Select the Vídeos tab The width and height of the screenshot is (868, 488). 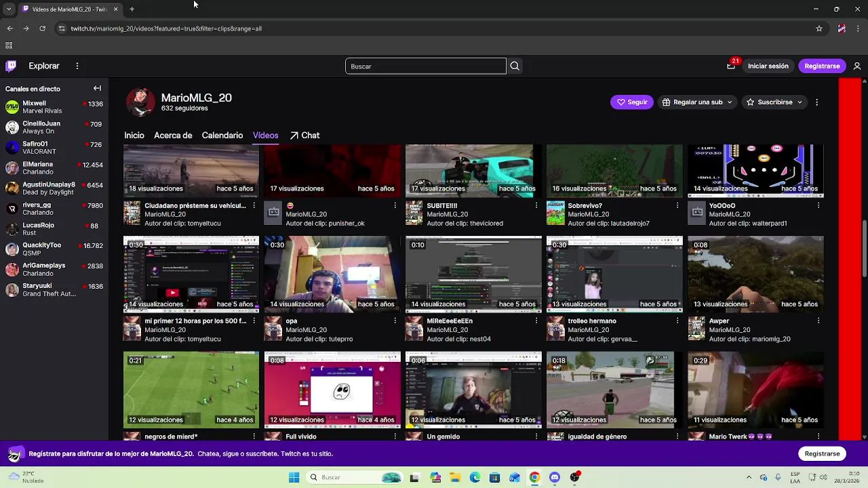click(x=265, y=136)
